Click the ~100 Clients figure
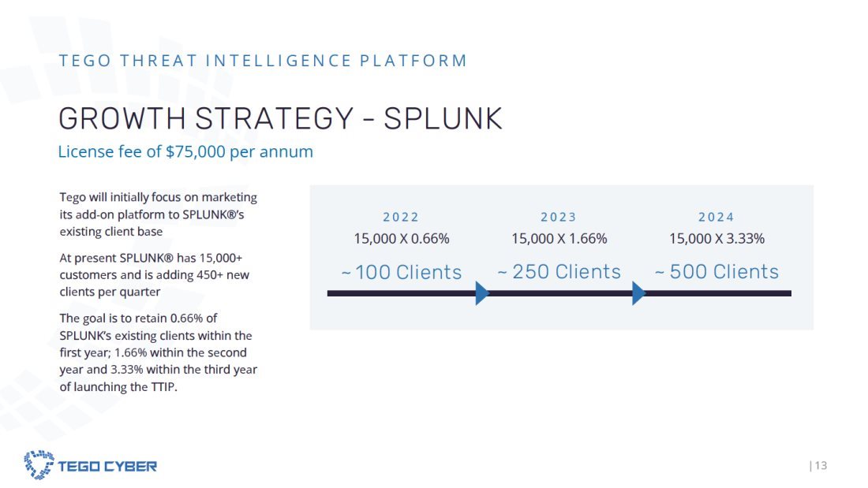868x488 pixels. (402, 272)
